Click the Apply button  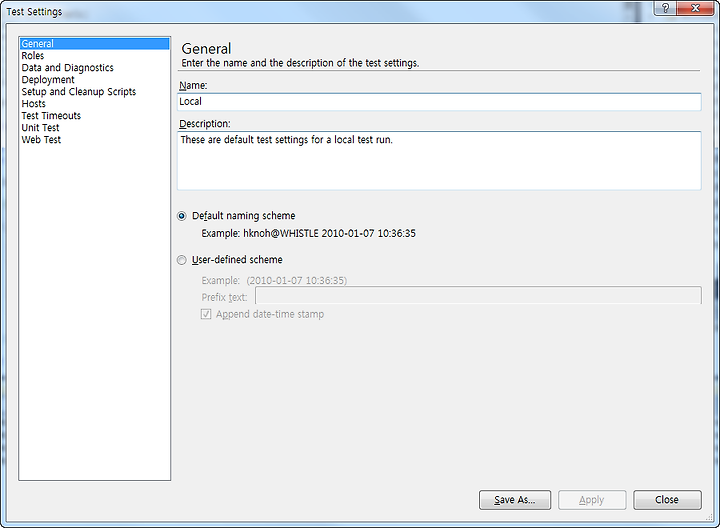(x=592, y=500)
